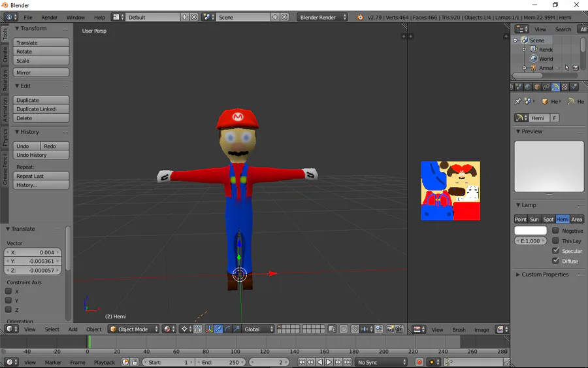Select the scale manipulator icon
Image resolution: width=588 pixels, height=368 pixels.
(237, 329)
